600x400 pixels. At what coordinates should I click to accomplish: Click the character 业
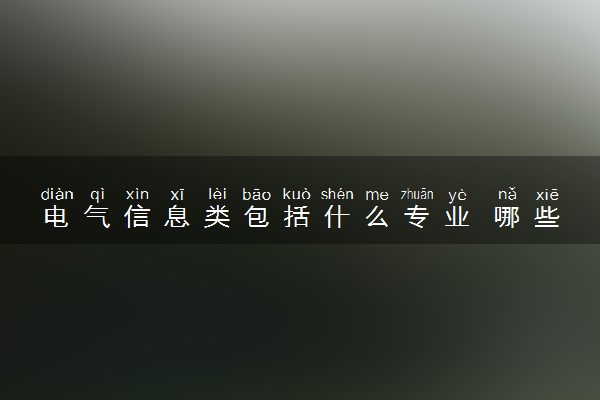pos(457,217)
